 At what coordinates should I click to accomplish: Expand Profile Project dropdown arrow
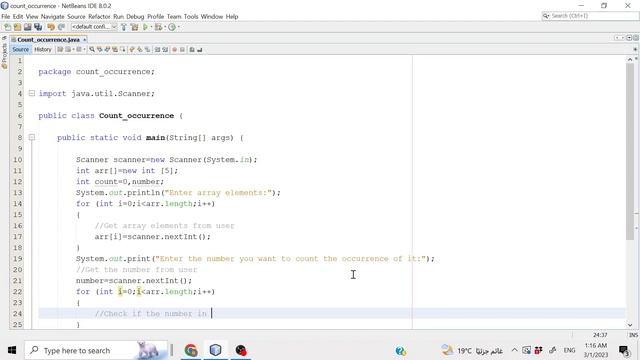coord(179,27)
